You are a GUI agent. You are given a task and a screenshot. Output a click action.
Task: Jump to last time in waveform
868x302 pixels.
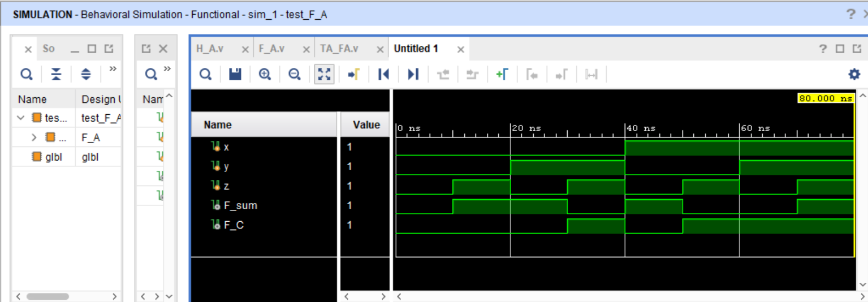[413, 74]
